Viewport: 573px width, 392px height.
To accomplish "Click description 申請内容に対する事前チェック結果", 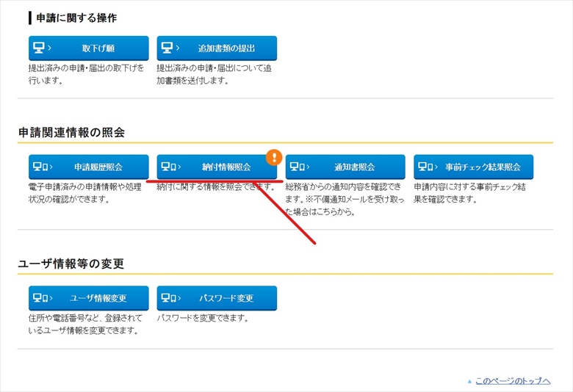I will (x=469, y=193).
